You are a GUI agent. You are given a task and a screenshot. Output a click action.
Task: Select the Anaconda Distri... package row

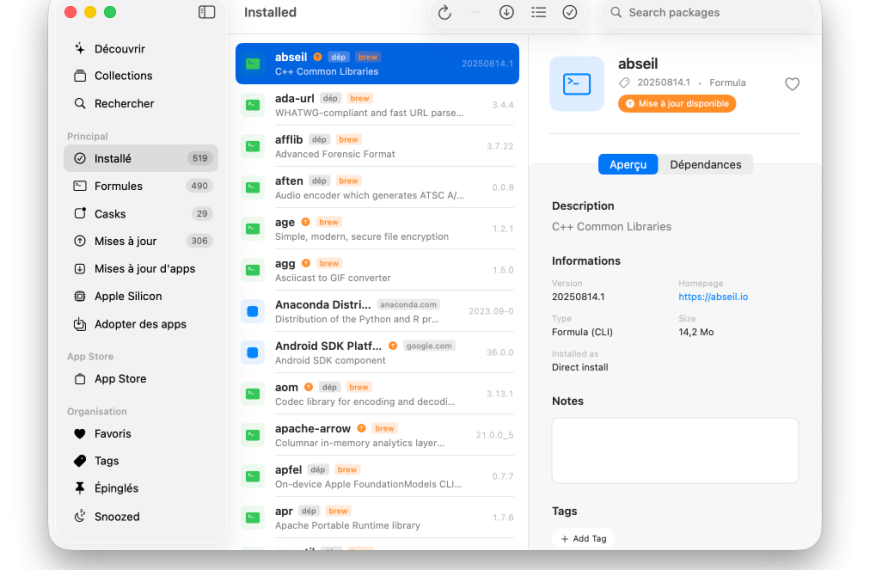tap(377, 311)
